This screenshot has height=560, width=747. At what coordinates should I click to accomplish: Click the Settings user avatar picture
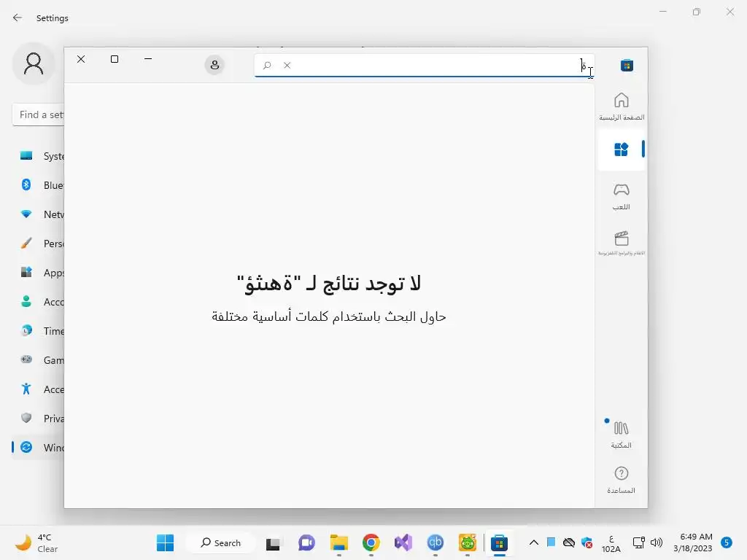[x=34, y=63]
